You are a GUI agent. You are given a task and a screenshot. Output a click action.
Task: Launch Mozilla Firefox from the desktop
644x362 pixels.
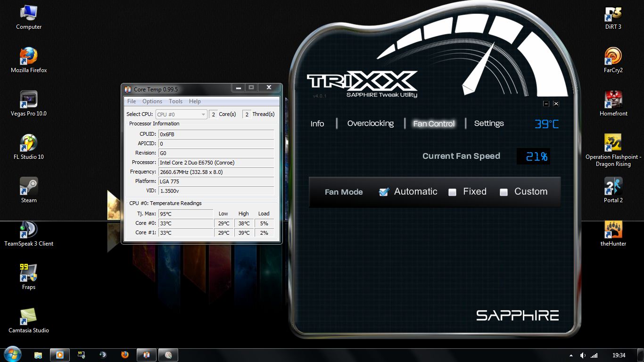pos(29,61)
